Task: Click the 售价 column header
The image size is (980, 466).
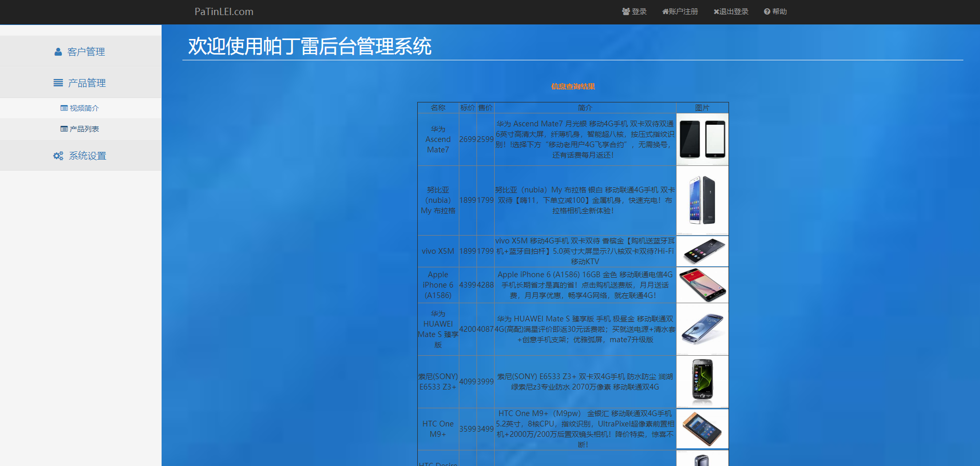Action: pyautogui.click(x=485, y=108)
